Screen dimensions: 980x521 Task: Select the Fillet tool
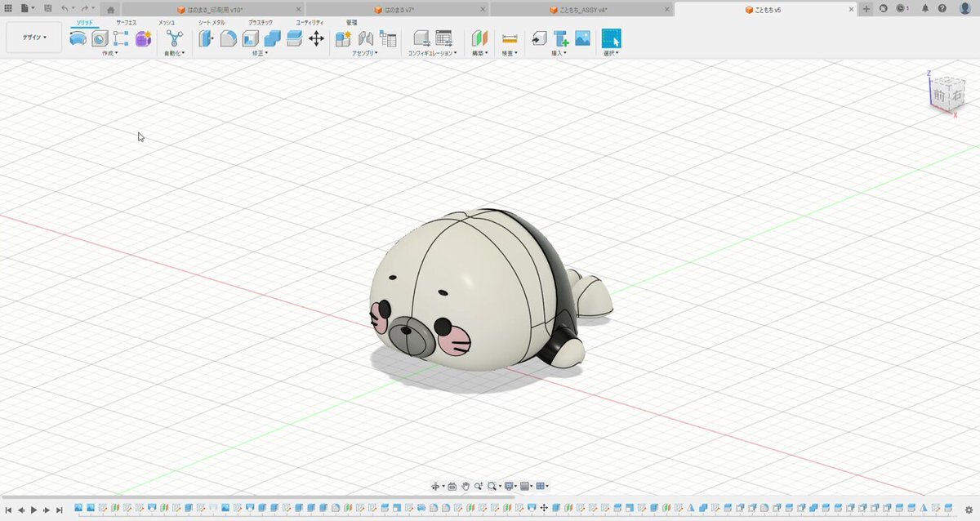pyautogui.click(x=229, y=38)
